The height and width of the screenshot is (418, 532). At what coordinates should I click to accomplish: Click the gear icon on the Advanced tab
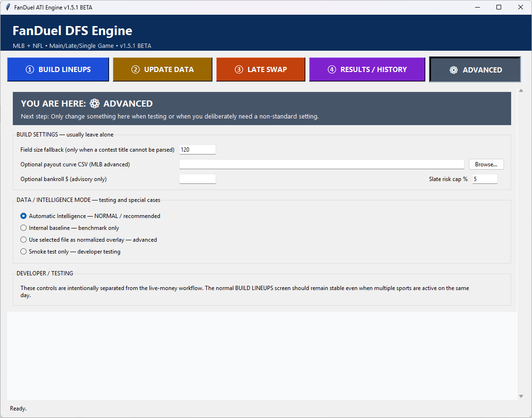point(454,70)
